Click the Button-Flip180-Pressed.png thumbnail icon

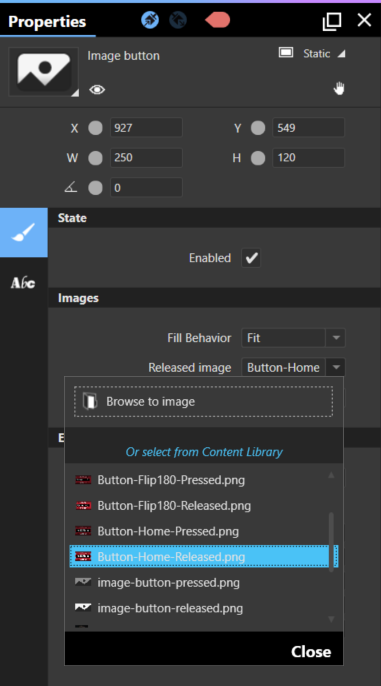(x=83, y=480)
